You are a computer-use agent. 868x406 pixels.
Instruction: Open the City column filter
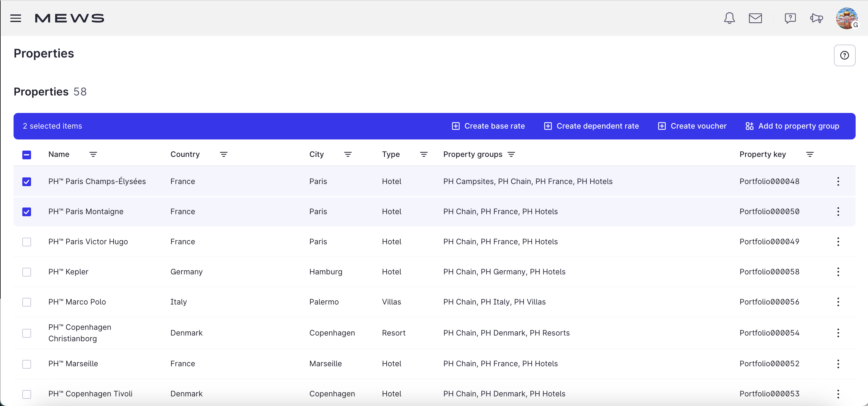pyautogui.click(x=348, y=154)
